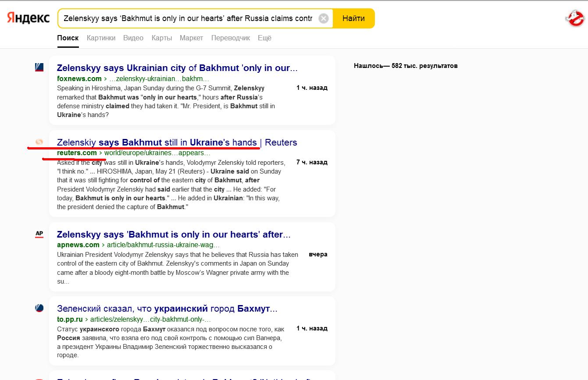
Task: Open the foxnews.com URL link
Action: (79, 79)
